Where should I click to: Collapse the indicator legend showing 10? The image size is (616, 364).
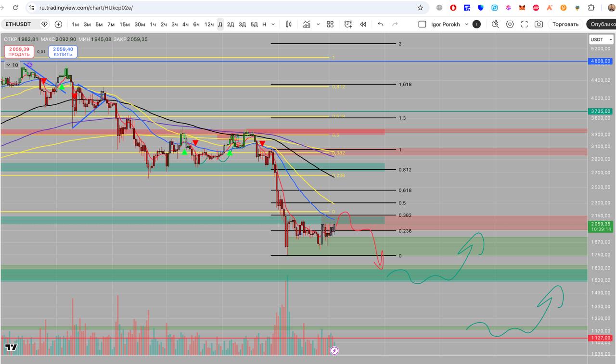[9, 65]
